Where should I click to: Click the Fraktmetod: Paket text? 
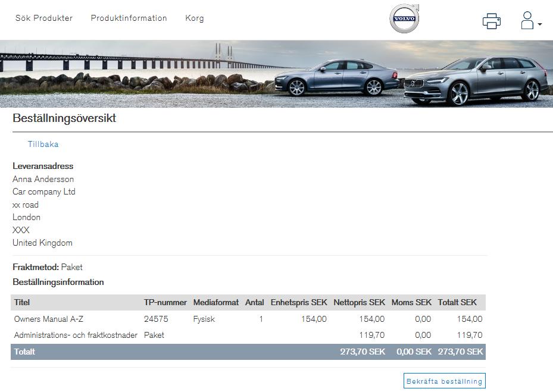[x=48, y=267]
